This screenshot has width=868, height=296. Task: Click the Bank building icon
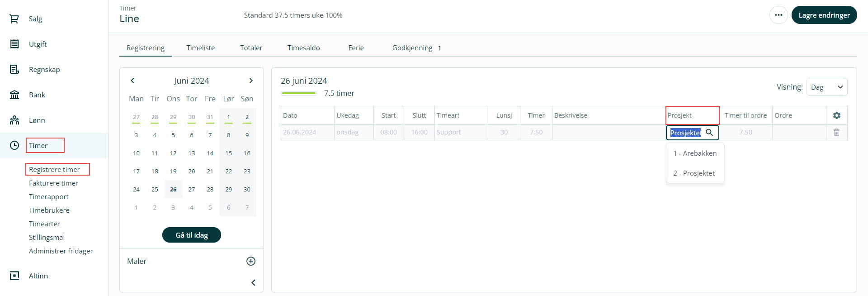(x=14, y=95)
